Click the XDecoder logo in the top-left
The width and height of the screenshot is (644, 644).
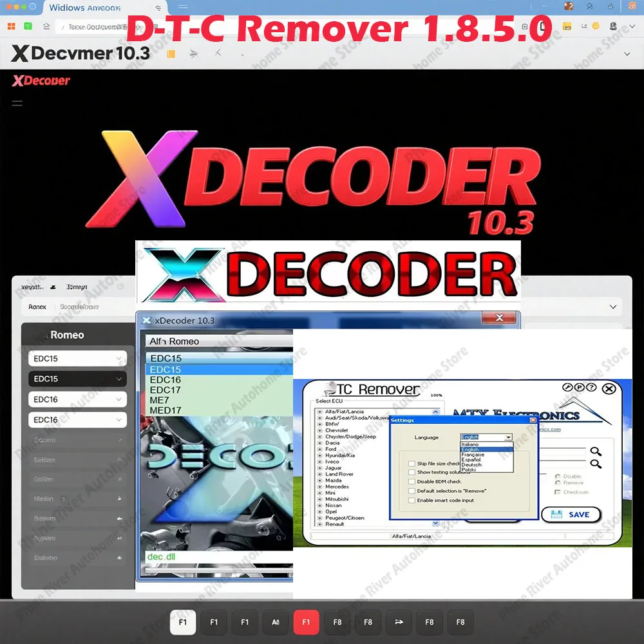[x=41, y=80]
